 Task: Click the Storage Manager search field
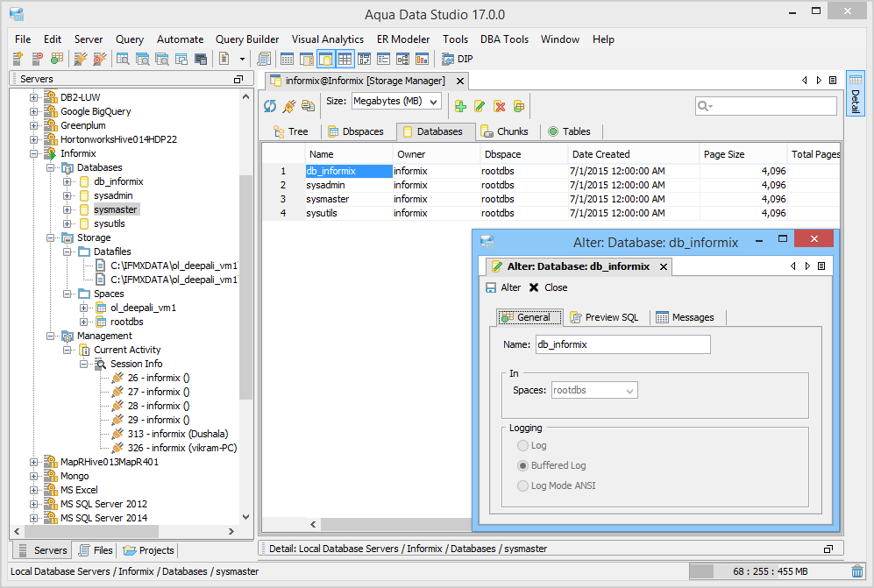pos(766,106)
